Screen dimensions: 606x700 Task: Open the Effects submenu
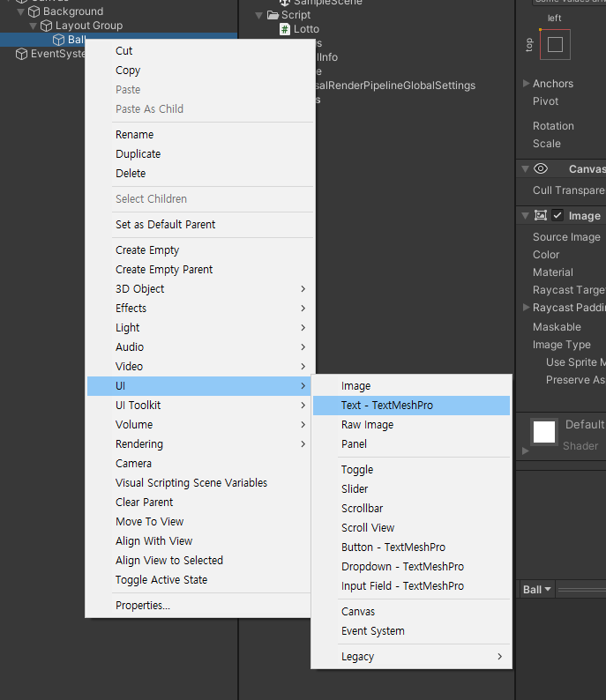pos(200,309)
